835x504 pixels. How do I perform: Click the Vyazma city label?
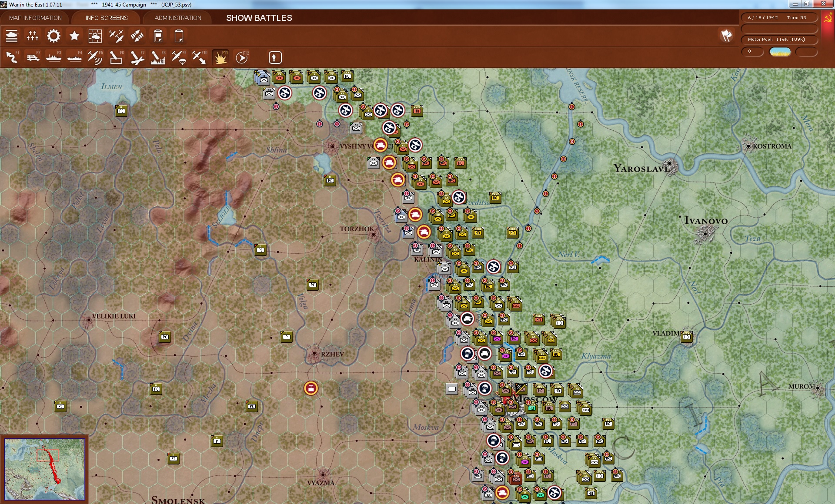coord(321,483)
